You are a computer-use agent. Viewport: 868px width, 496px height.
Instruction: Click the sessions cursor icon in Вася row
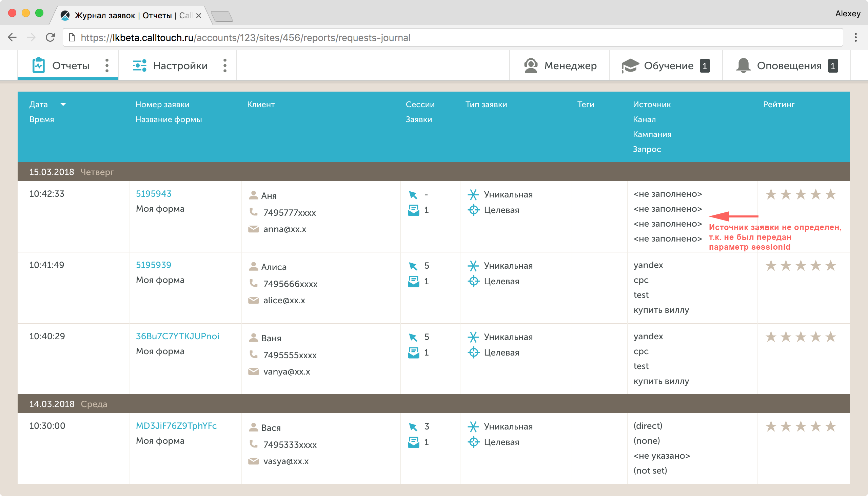[413, 427]
